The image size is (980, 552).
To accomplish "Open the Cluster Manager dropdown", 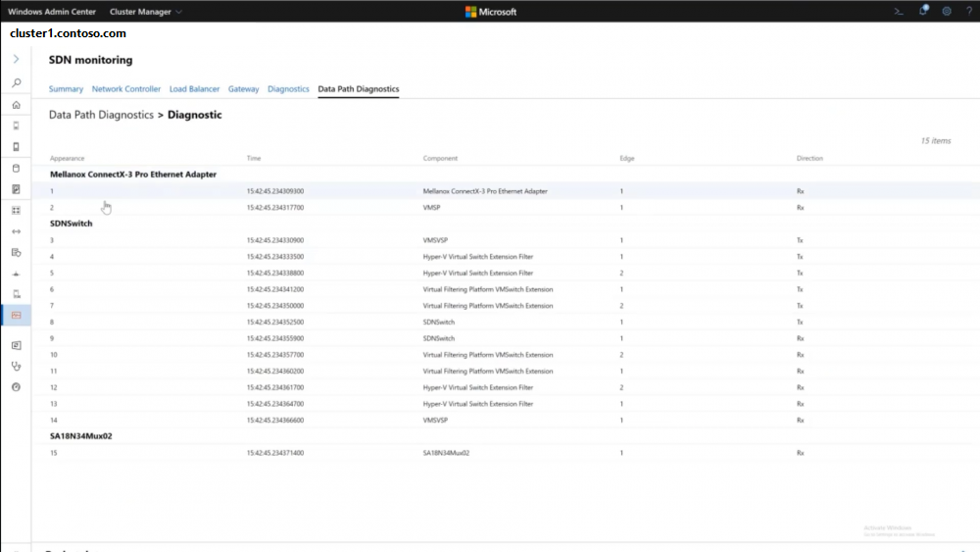I will [146, 11].
